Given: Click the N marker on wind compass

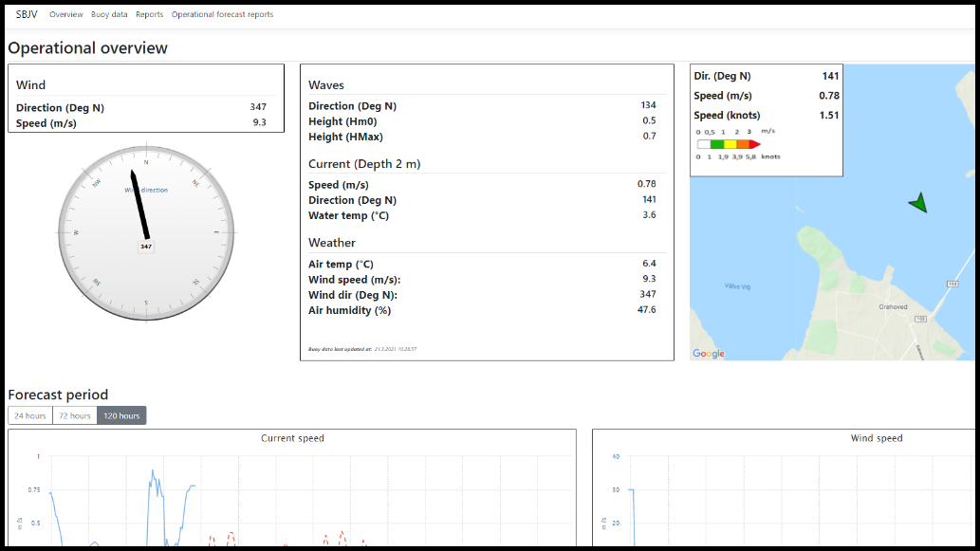Looking at the screenshot, I should (x=146, y=163).
